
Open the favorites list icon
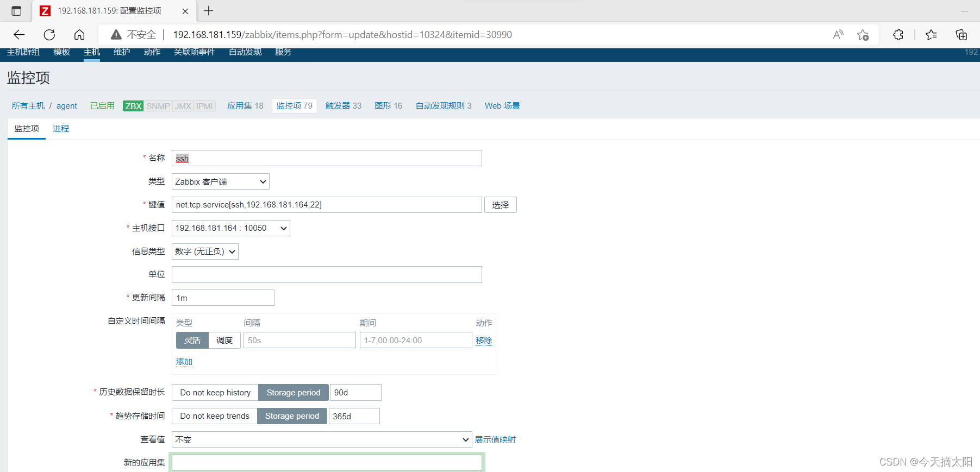[x=931, y=35]
